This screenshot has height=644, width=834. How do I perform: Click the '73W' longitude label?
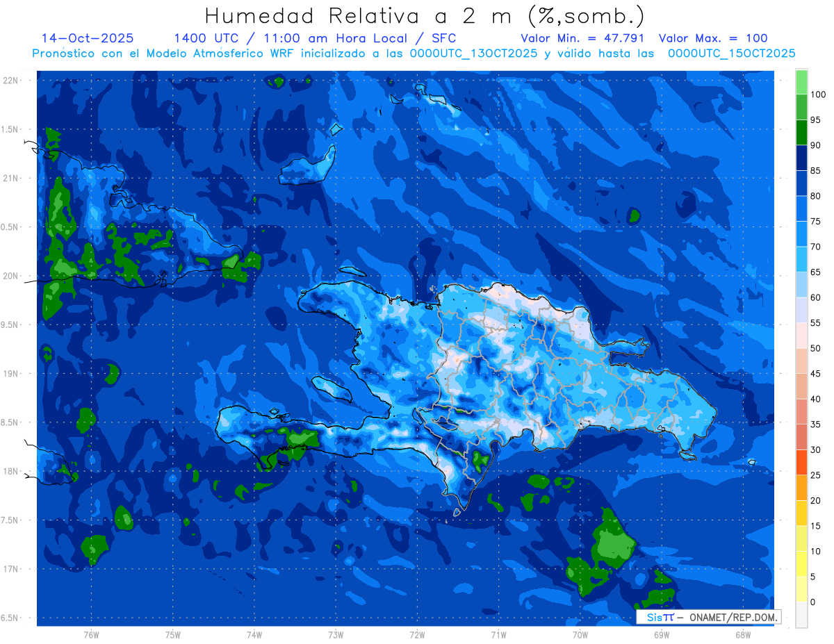tap(336, 634)
